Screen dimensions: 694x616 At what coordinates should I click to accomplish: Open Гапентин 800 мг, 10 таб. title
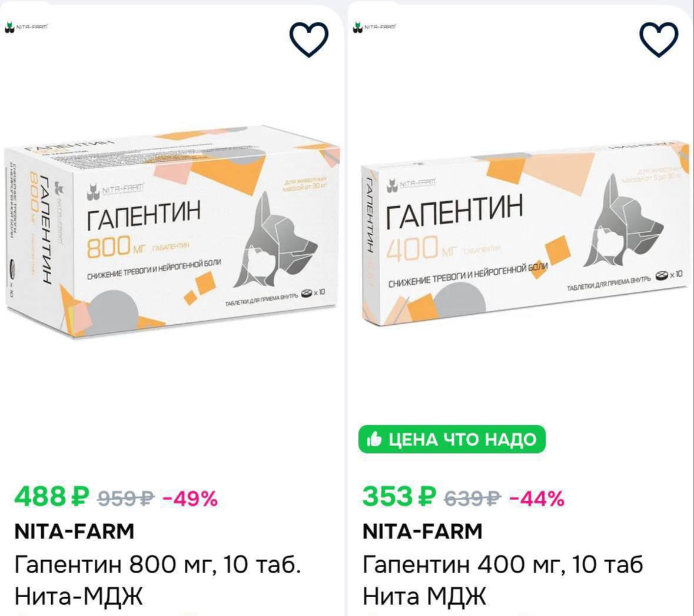(x=158, y=580)
